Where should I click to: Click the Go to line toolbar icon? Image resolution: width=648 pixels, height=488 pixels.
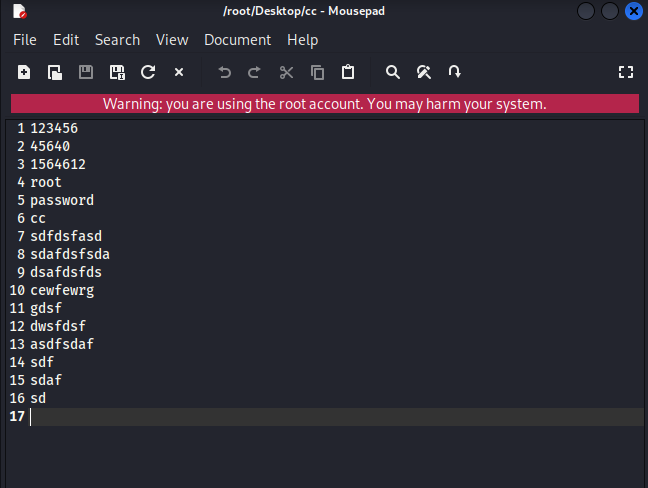[454, 72]
